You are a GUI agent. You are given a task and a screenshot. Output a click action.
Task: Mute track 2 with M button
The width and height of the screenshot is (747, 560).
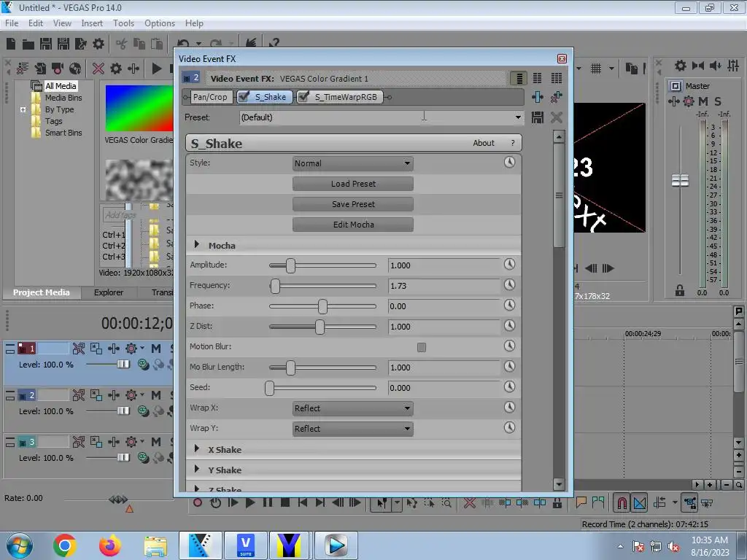(156, 395)
